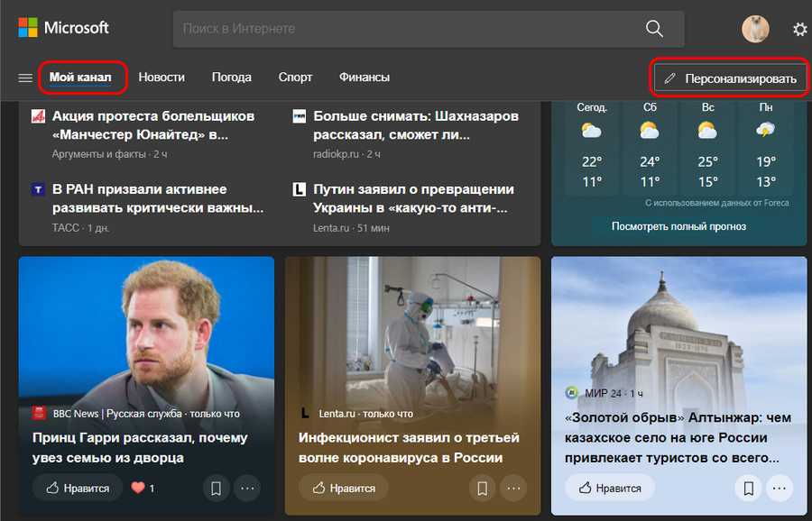This screenshot has width=812, height=521.
Task: Open more options on Принц Гарри card
Action: click(247, 488)
